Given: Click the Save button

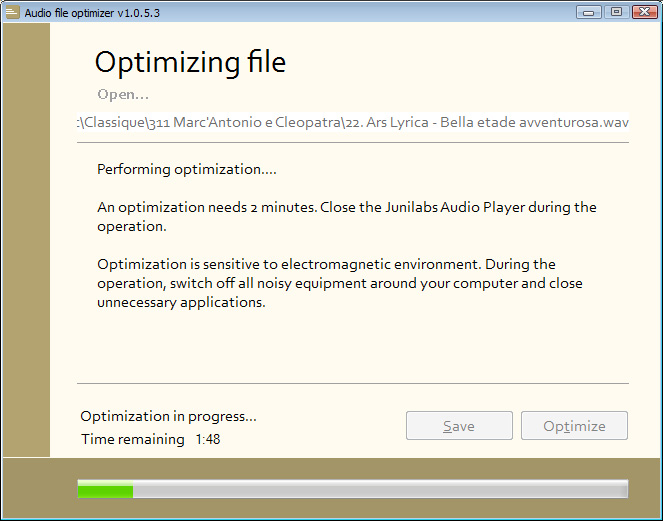Looking at the screenshot, I should click(459, 425).
